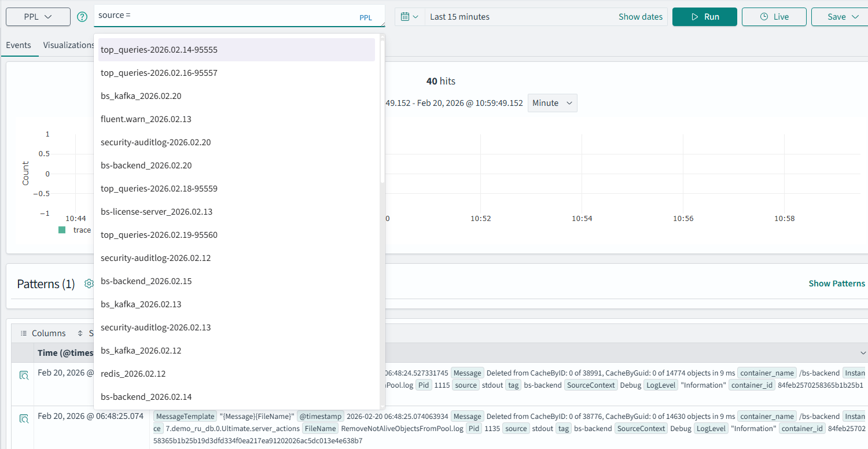Image resolution: width=868 pixels, height=449 pixels.
Task: Click into the source query input field
Action: pos(226,16)
